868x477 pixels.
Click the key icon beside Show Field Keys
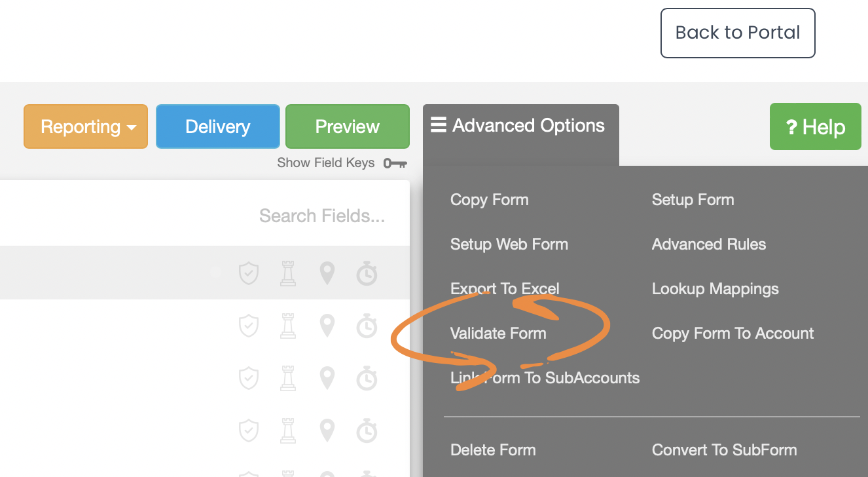(395, 163)
